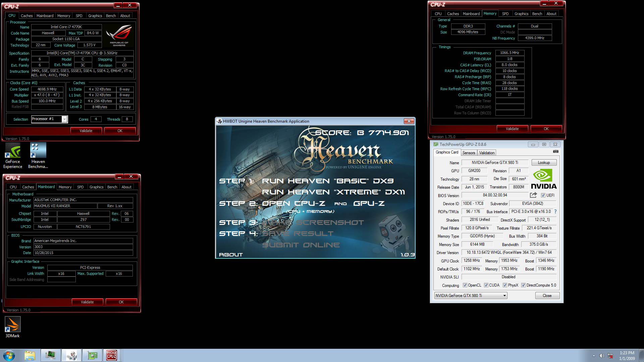Viewport: 644px width, 362px height.
Task: Click the SCORE B 7714.901 text
Action: coord(362,133)
